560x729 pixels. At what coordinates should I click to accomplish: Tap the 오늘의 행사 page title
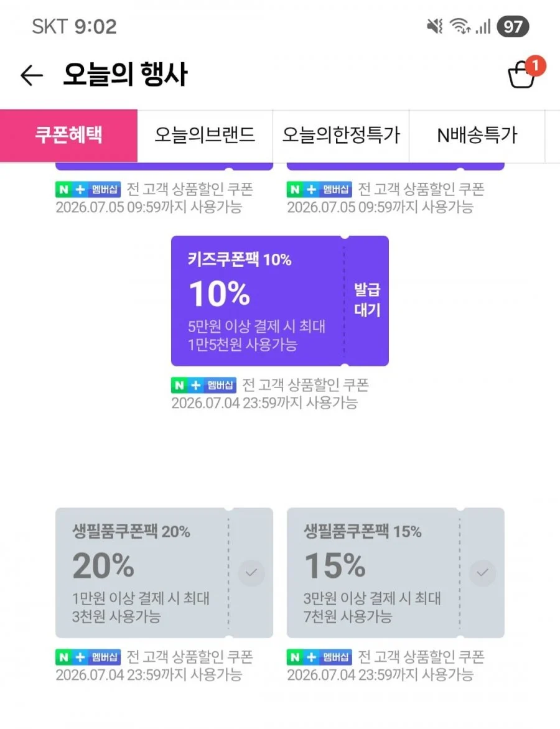click(x=125, y=75)
